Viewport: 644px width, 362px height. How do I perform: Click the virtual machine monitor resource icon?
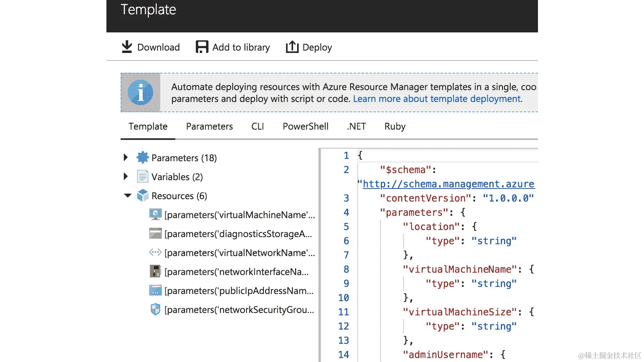[155, 215]
